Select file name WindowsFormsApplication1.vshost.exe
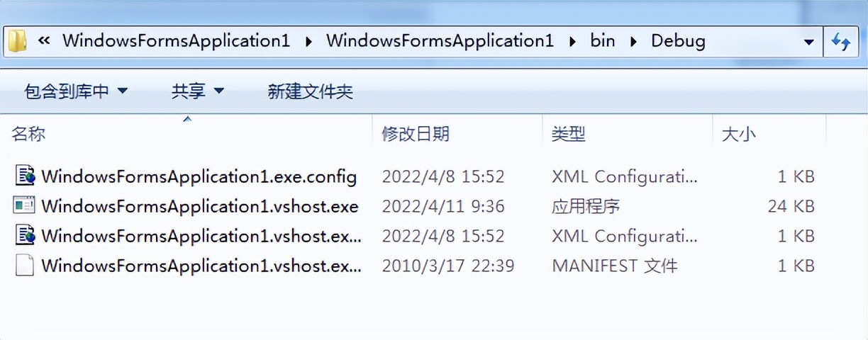This screenshot has width=868, height=340. click(x=200, y=206)
